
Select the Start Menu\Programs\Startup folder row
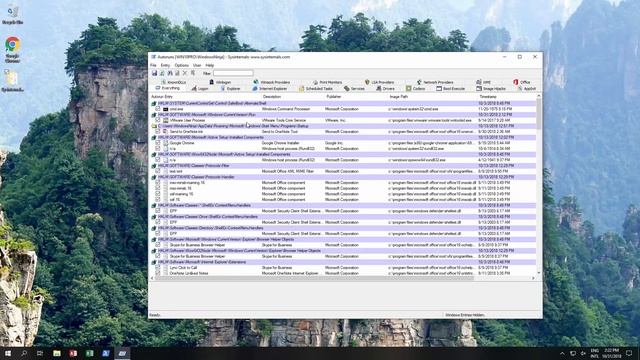coord(343,126)
